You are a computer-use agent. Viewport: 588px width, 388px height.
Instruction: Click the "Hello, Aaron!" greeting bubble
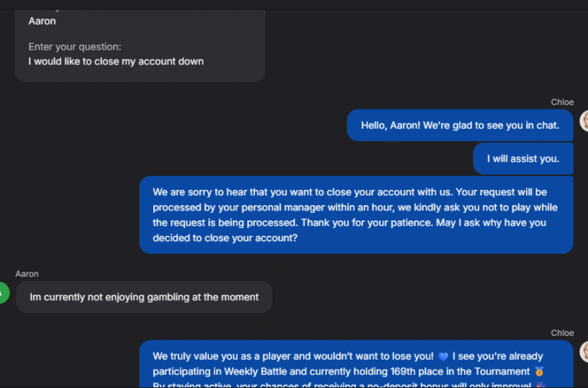[459, 126]
